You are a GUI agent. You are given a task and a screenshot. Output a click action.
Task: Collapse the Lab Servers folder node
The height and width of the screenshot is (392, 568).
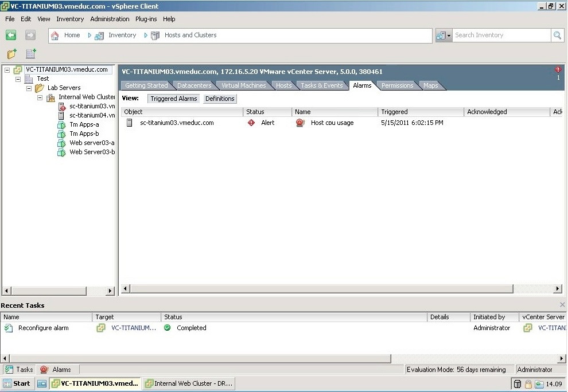click(29, 88)
